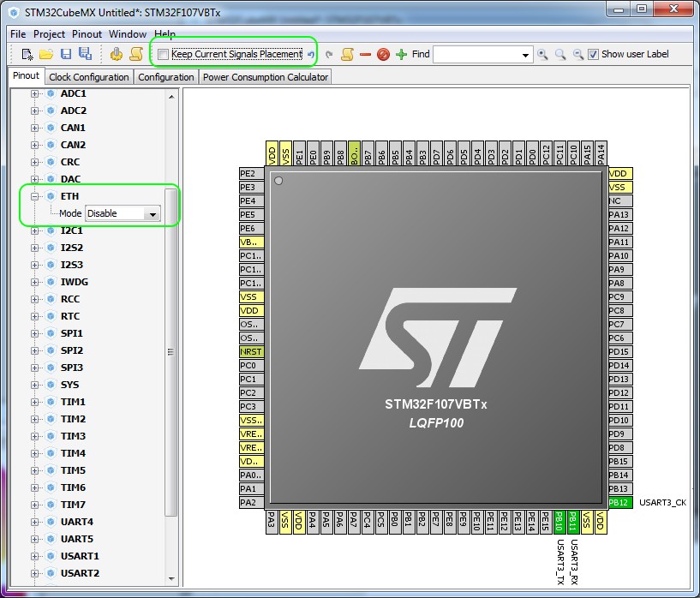
Task: Select the CRC tree item label
Action: (70, 162)
